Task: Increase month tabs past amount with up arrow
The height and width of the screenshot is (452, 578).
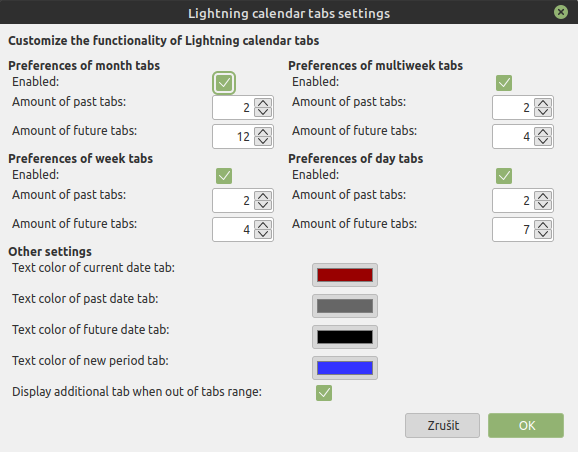Action: pos(263,103)
